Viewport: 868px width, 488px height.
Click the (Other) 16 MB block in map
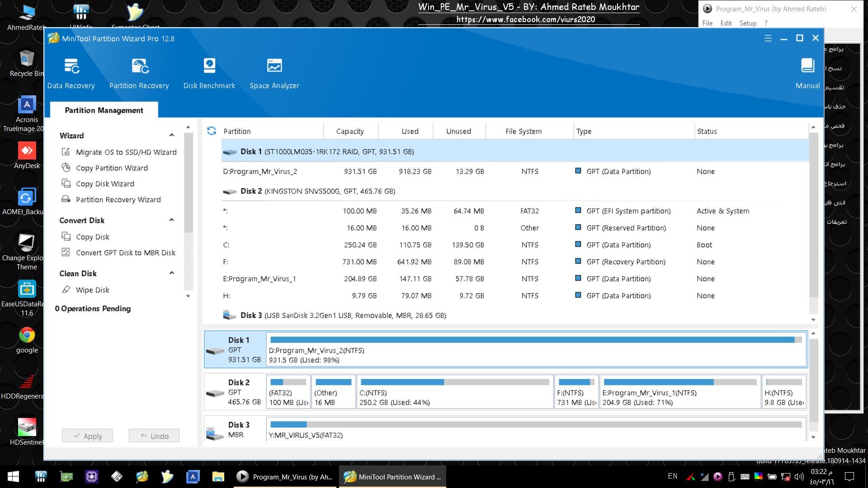click(x=333, y=392)
